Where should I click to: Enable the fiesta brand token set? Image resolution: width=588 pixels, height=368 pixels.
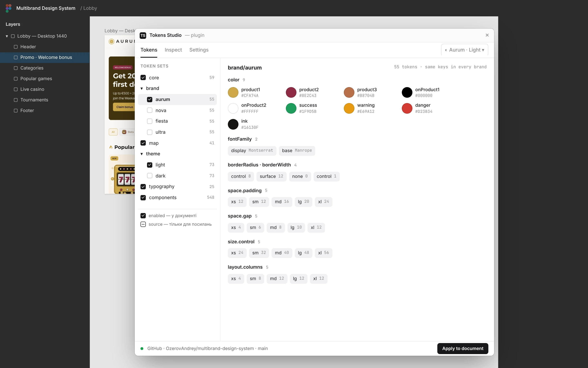(150, 121)
